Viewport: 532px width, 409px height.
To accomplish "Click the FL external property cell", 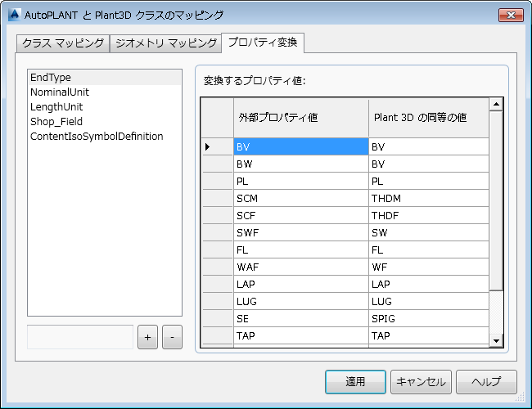I will tap(301, 250).
